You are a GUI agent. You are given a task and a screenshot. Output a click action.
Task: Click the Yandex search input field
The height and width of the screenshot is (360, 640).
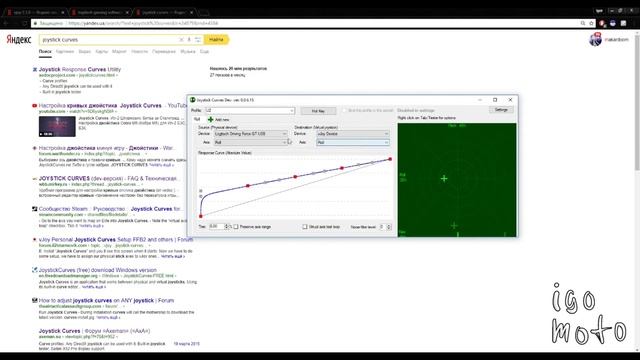pos(110,40)
